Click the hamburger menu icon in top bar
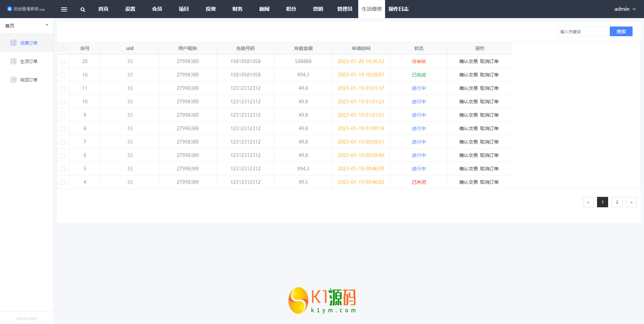The width and height of the screenshot is (644, 324). (x=64, y=9)
